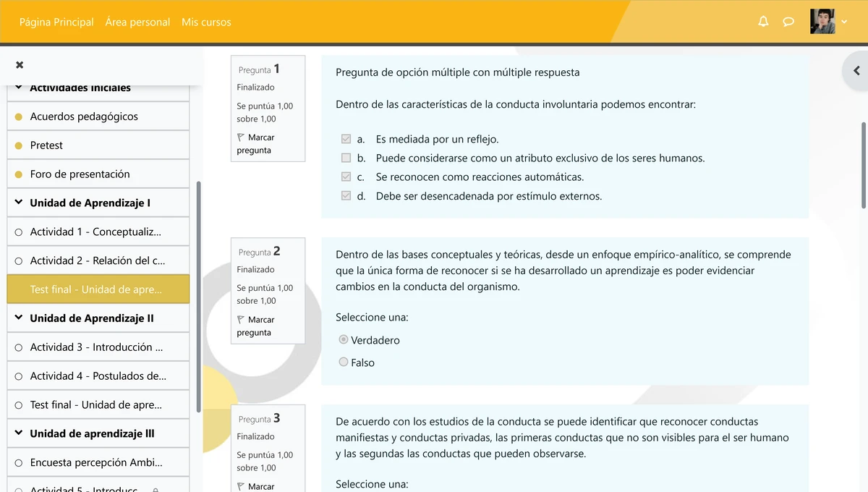Image resolution: width=868 pixels, height=492 pixels.
Task: Check option a 'Es mediada por un reflejo'
Action: (x=346, y=138)
